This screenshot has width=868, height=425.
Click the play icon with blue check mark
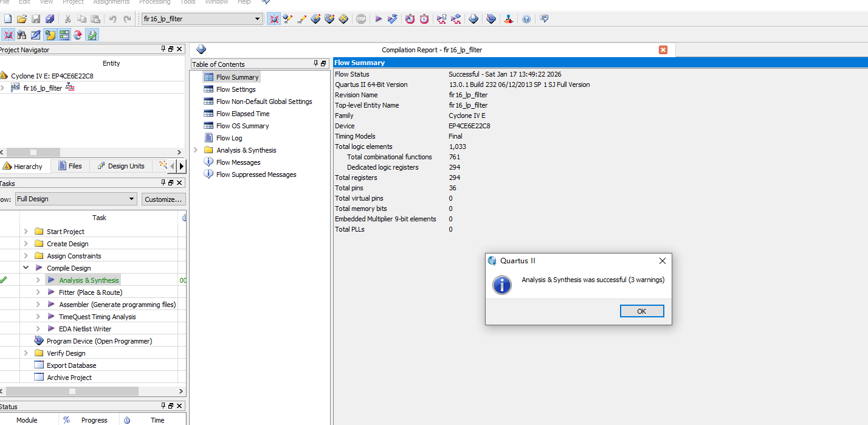pos(393,19)
